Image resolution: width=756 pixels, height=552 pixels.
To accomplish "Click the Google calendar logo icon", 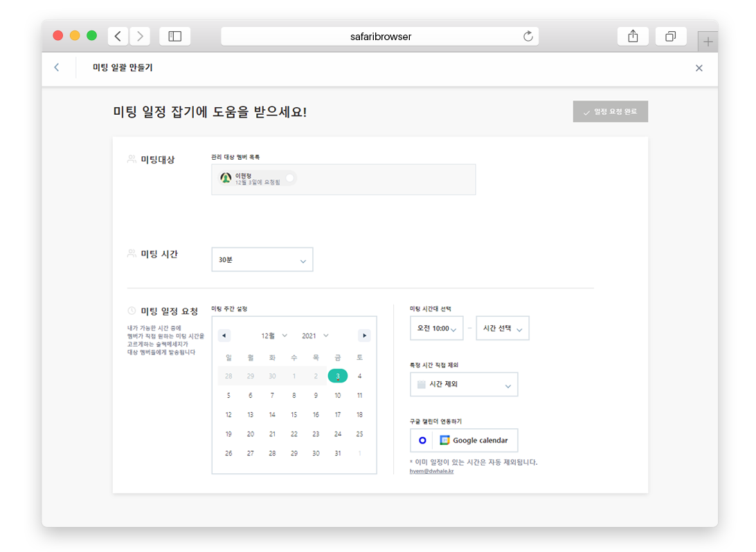I will (x=443, y=440).
